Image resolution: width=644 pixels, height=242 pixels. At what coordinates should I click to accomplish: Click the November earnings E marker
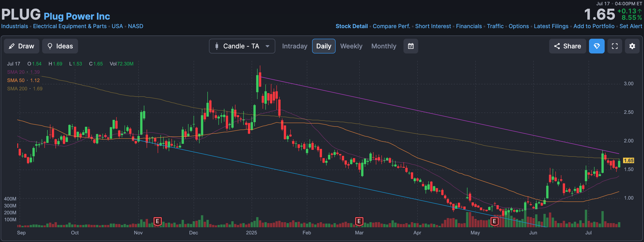click(x=157, y=221)
